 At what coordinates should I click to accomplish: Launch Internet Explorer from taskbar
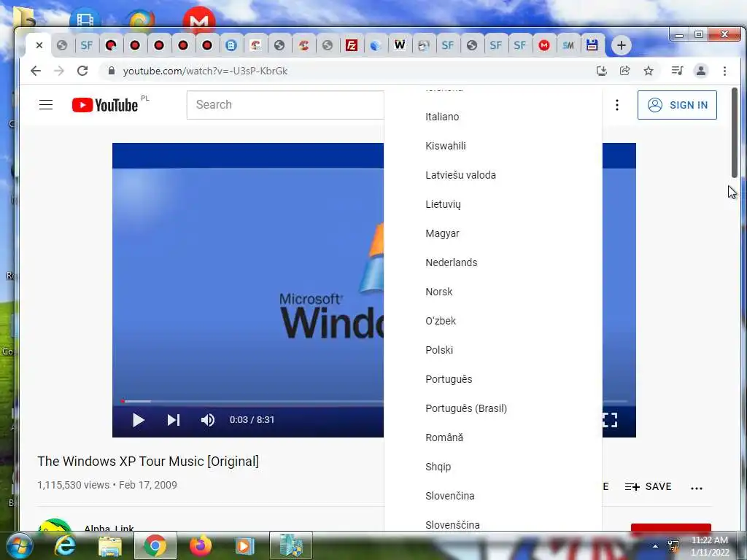tap(64, 545)
